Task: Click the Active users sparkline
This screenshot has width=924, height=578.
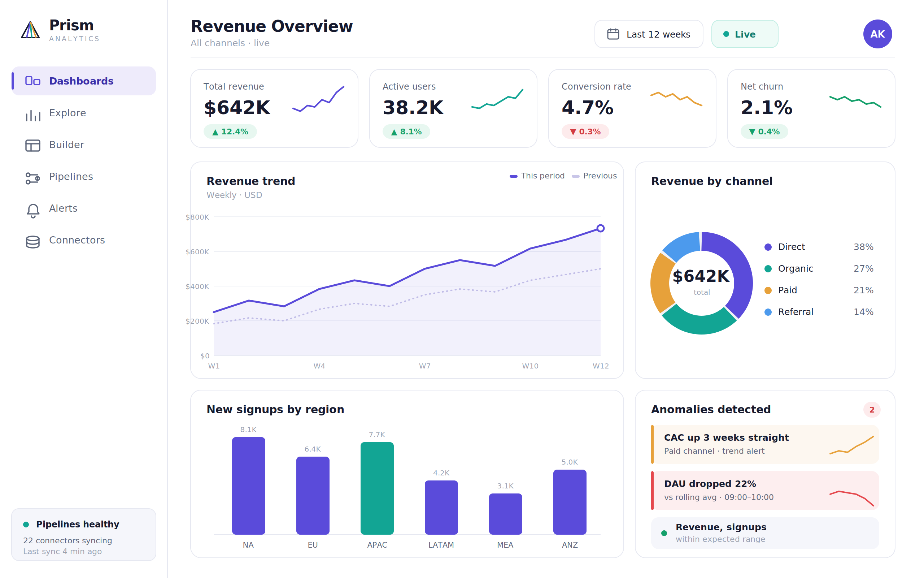Action: click(x=497, y=99)
